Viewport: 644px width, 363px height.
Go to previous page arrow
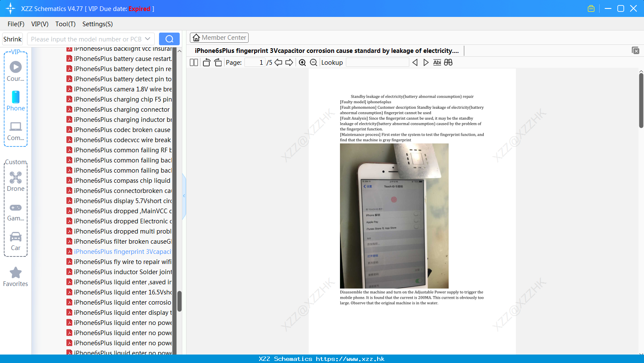point(278,63)
